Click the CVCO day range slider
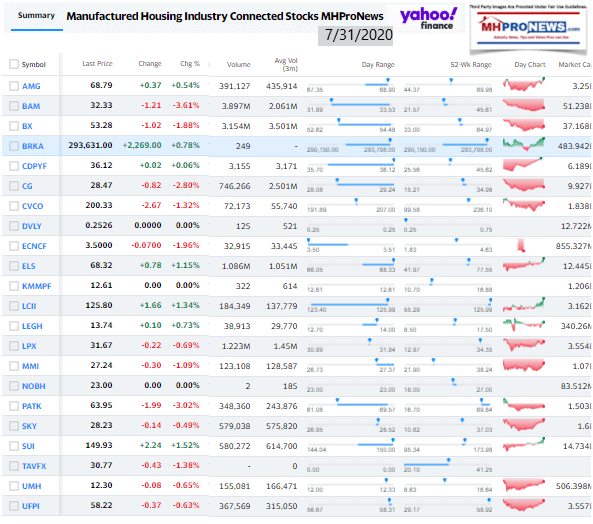This screenshot has width=593, height=524. click(x=351, y=206)
